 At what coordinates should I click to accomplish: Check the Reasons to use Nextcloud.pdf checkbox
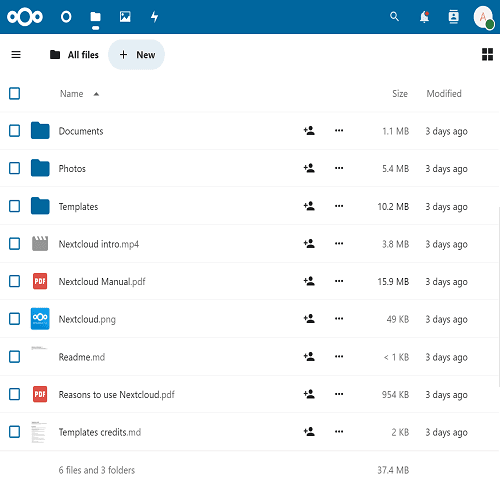tap(14, 394)
